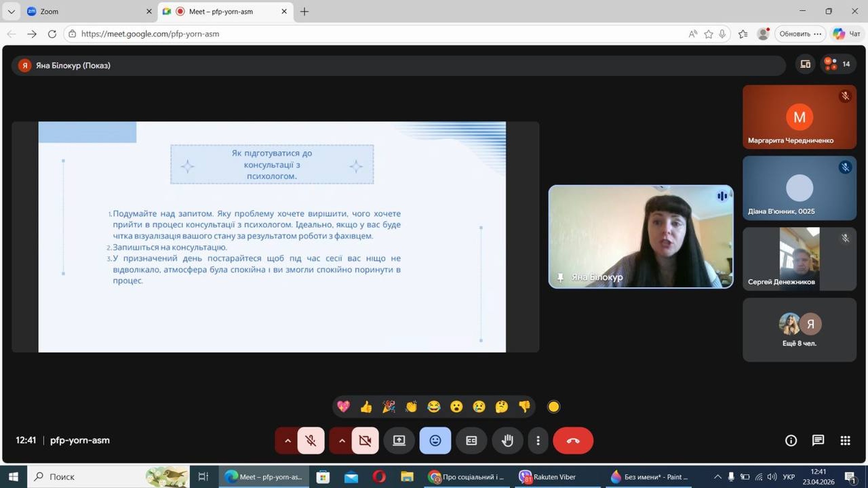
Task: Open the in-call chat panel
Action: click(818, 441)
